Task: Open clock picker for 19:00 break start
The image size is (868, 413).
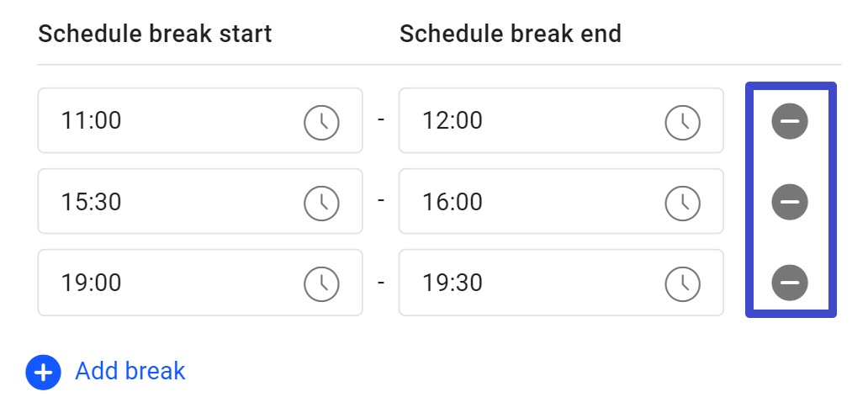Action: pyautogui.click(x=321, y=284)
